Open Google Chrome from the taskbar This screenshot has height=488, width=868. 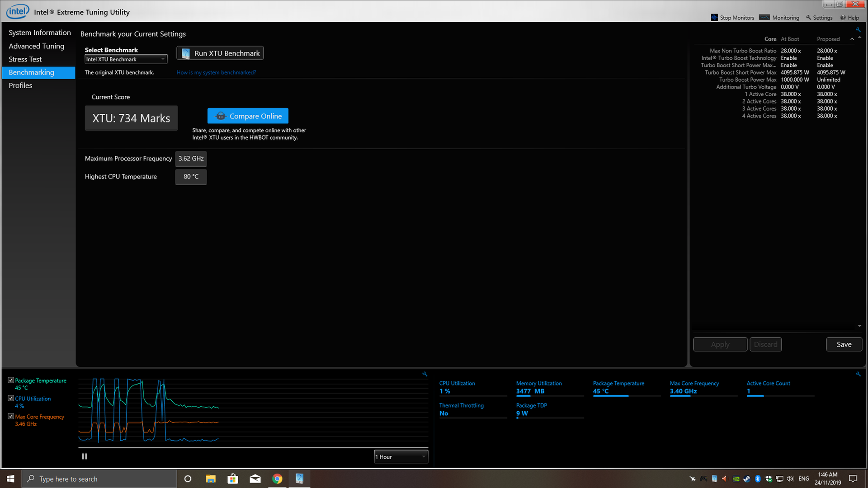277,479
